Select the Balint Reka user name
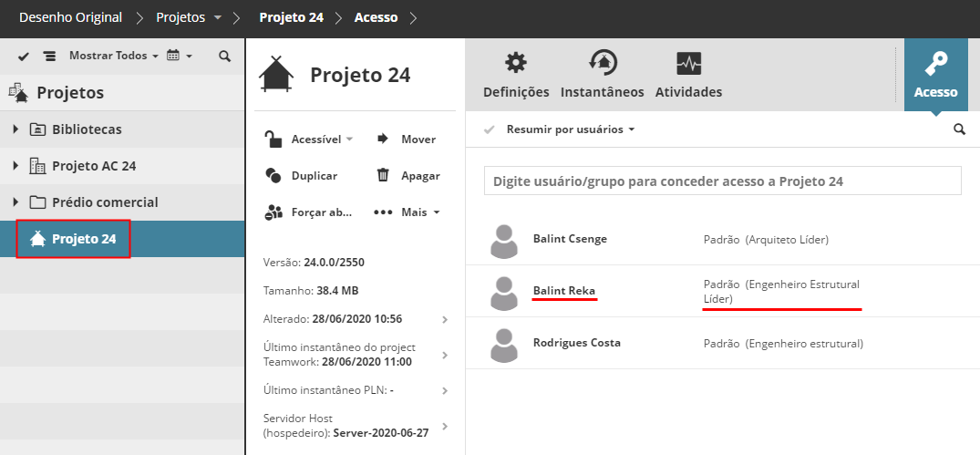The image size is (980, 455). point(564,291)
